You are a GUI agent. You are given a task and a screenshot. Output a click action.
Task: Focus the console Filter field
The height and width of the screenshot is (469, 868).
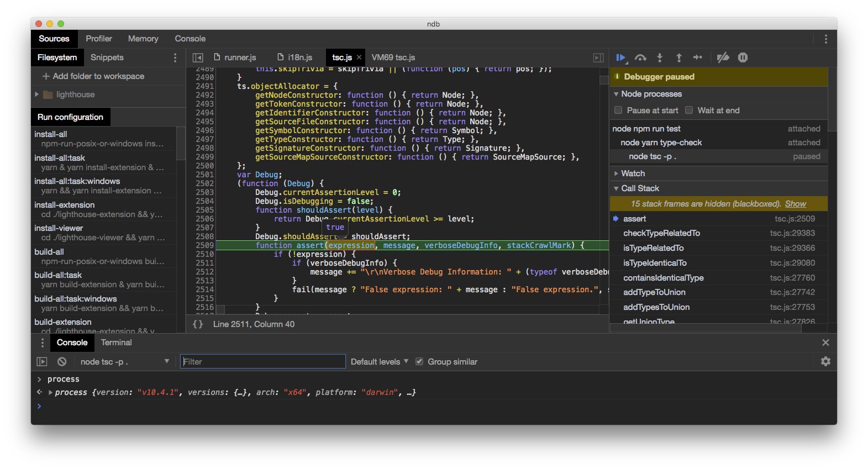tap(263, 362)
